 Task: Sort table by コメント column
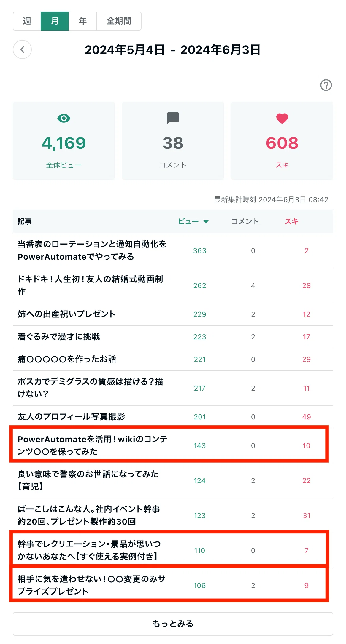245,221
